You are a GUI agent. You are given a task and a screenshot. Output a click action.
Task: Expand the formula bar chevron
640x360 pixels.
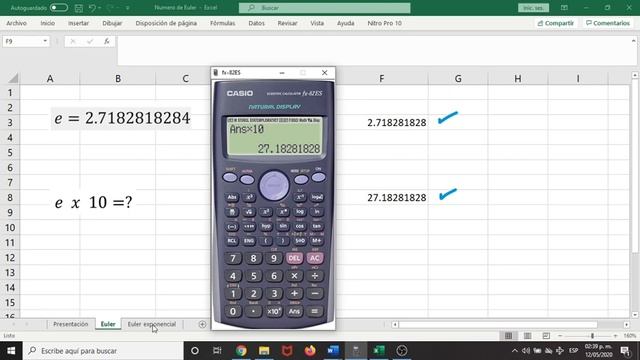[x=633, y=41]
